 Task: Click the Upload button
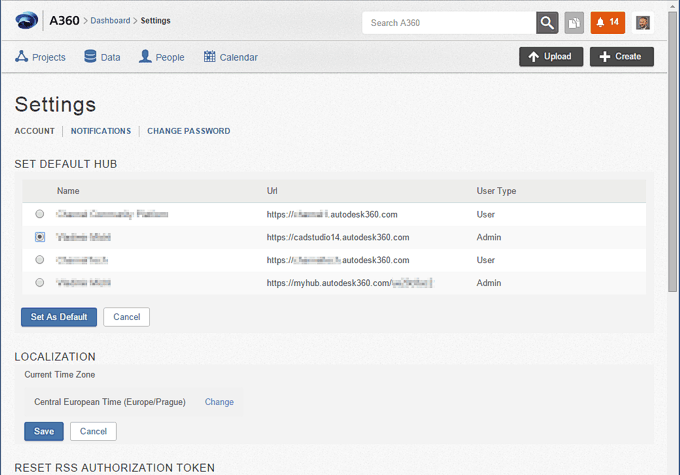(551, 56)
